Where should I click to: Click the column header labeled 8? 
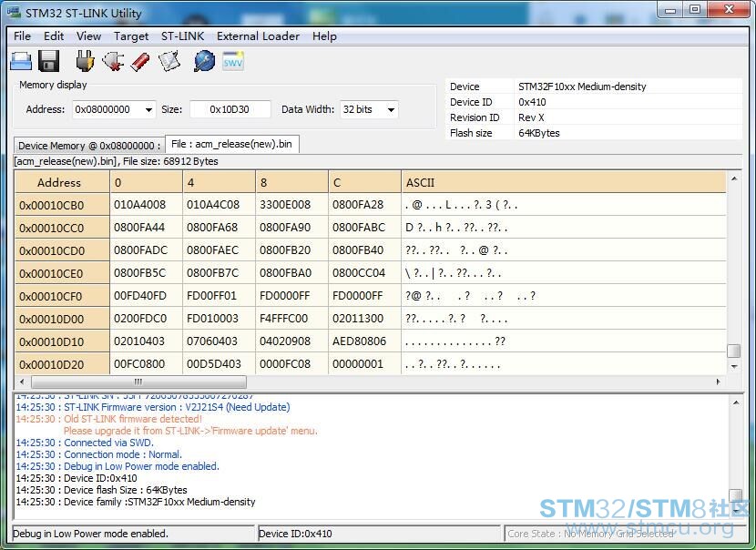point(292,182)
